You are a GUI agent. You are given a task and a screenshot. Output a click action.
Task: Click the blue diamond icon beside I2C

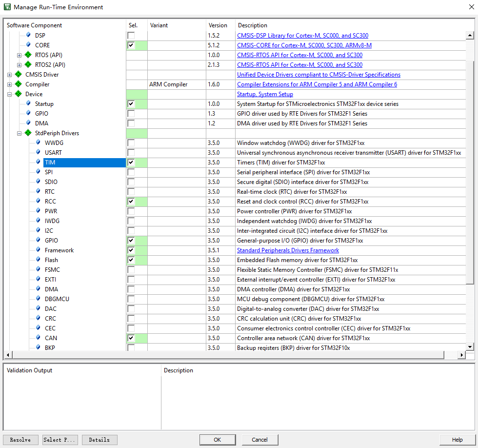(38, 230)
